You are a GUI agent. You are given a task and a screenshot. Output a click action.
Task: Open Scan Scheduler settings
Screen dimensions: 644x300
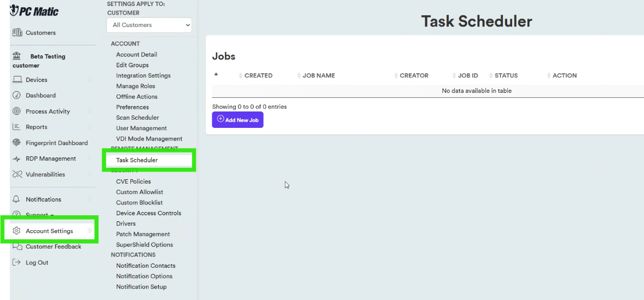[x=137, y=118]
